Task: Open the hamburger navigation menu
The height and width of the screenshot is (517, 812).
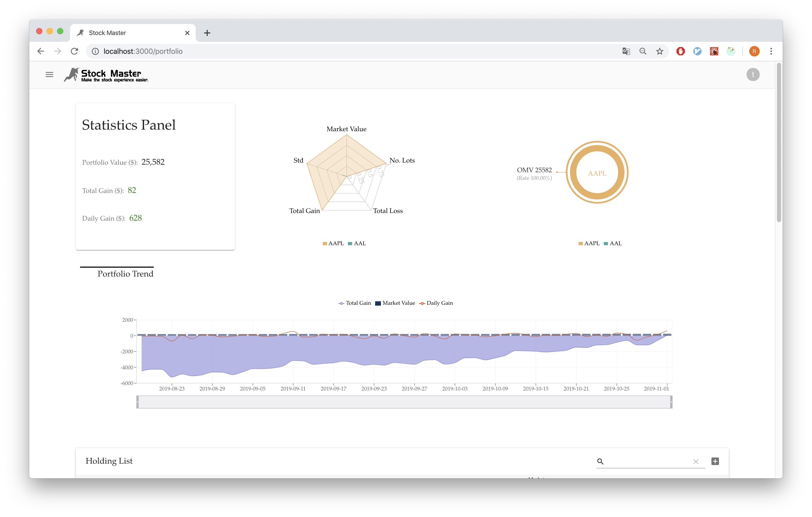Action: [x=49, y=74]
